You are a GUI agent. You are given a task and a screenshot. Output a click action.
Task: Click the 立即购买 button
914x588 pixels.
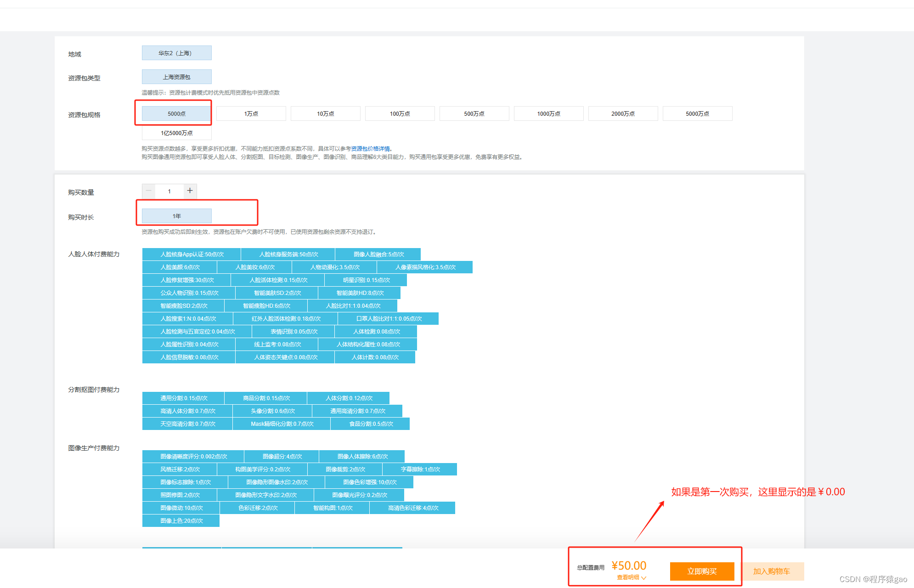tap(701, 571)
